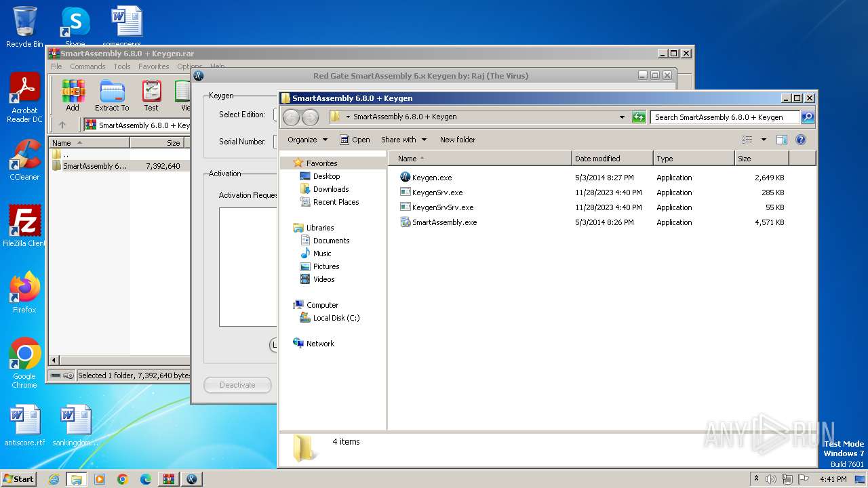Click Explorer back navigation button

pos(291,117)
